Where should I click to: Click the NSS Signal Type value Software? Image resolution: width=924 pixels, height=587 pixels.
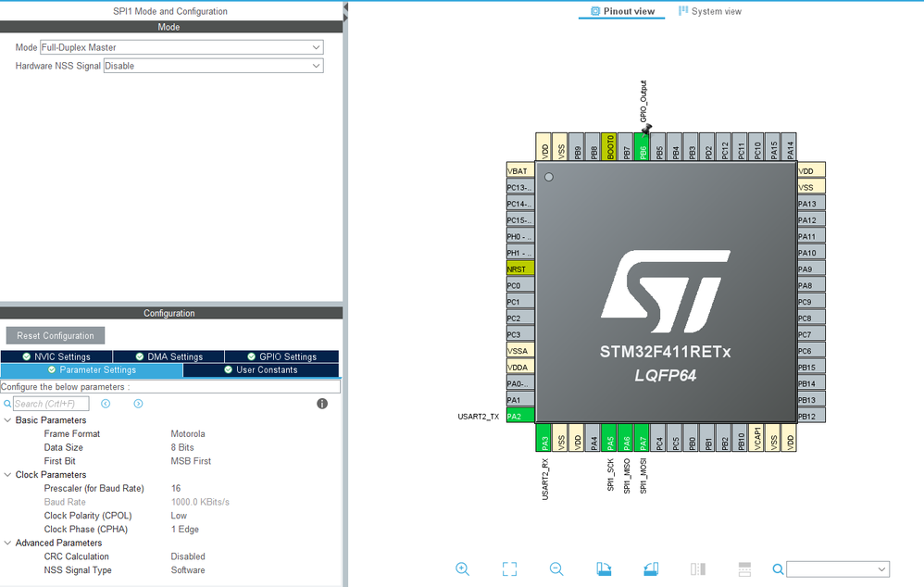(188, 570)
